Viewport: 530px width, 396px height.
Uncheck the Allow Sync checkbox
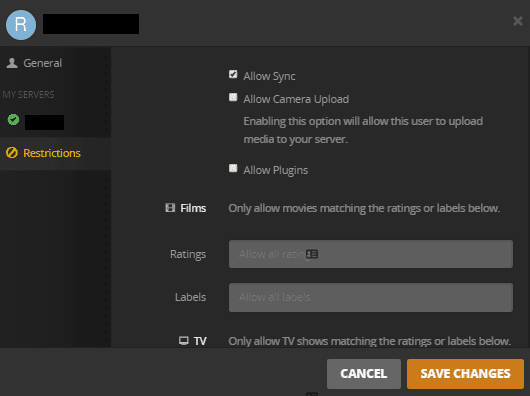click(233, 74)
